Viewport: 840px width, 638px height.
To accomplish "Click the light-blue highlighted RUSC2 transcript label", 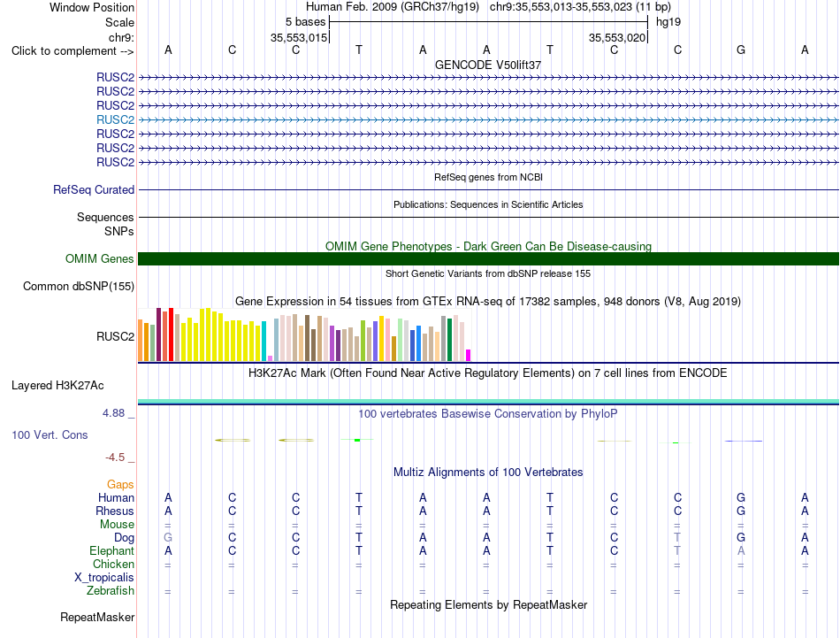I will [115, 119].
